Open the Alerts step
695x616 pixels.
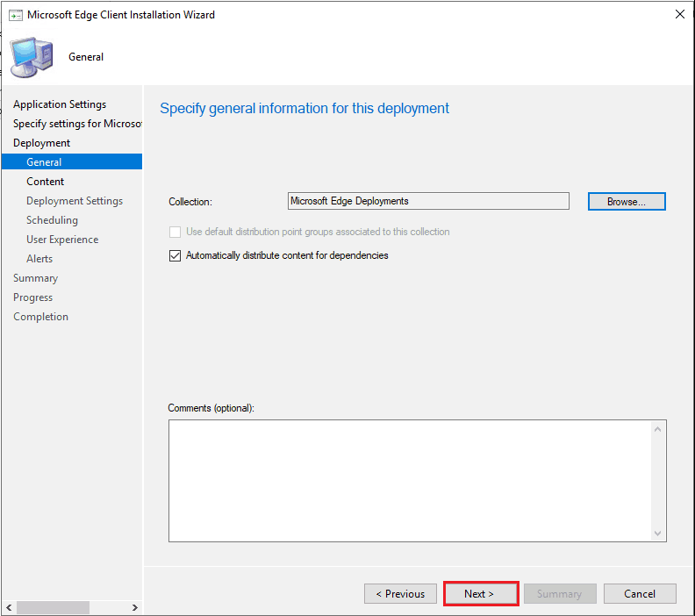(39, 259)
